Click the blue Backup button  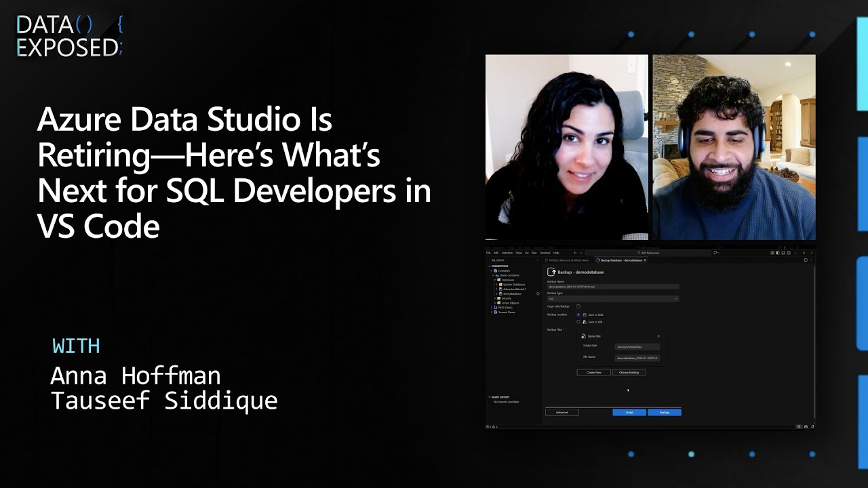point(665,412)
